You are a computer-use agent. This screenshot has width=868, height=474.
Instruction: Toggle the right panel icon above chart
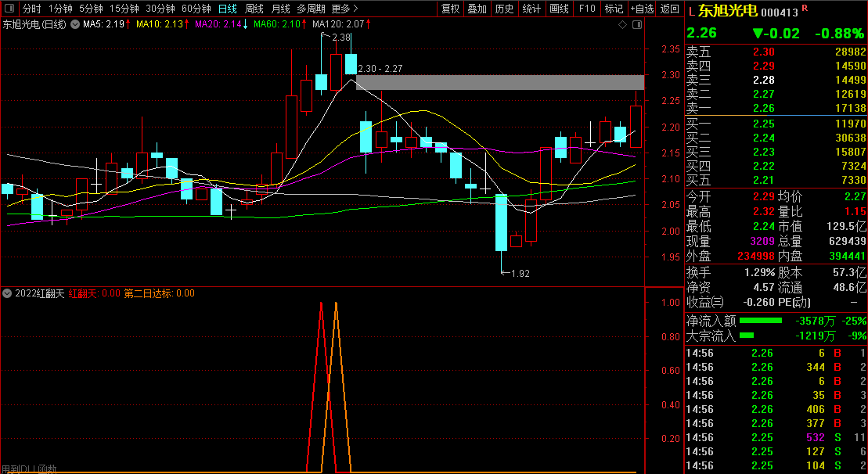[x=636, y=24]
